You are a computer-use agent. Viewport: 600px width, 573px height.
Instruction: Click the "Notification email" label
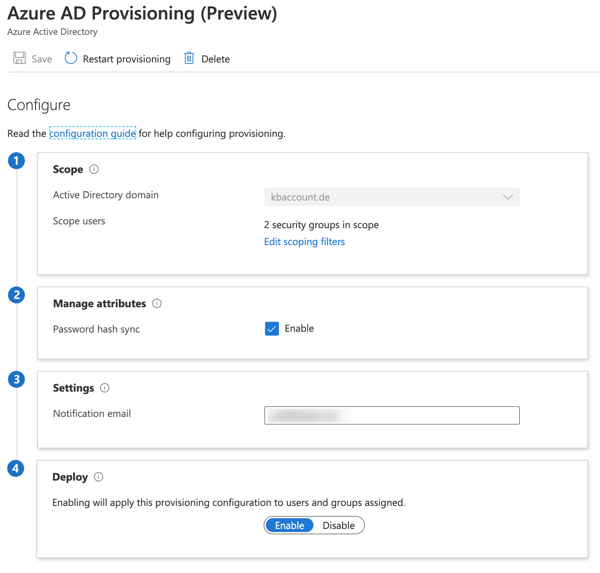(92, 413)
